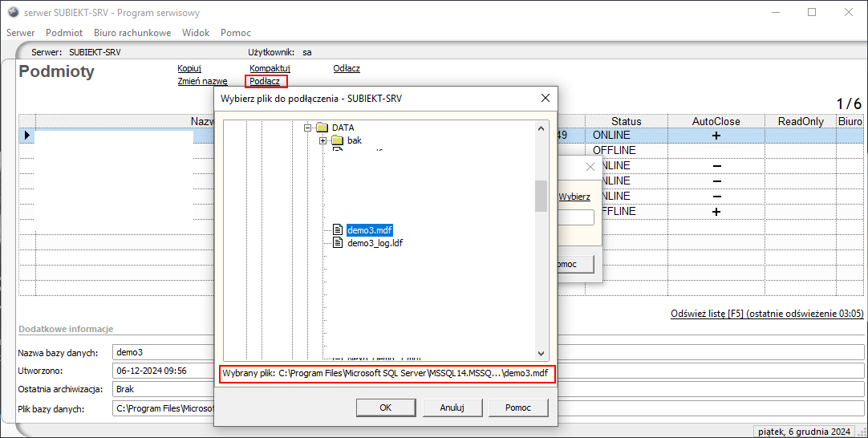Close the small background dialog
This screenshot has height=438, width=868.
[590, 167]
